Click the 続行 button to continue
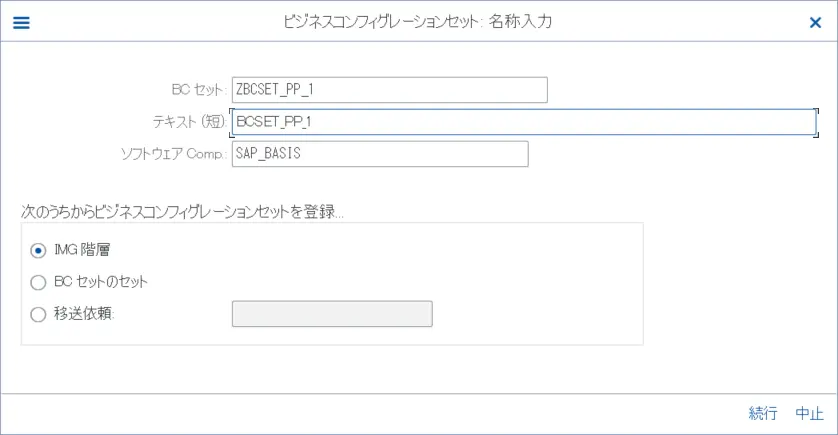Image resolution: width=838 pixels, height=435 pixels. tap(763, 413)
